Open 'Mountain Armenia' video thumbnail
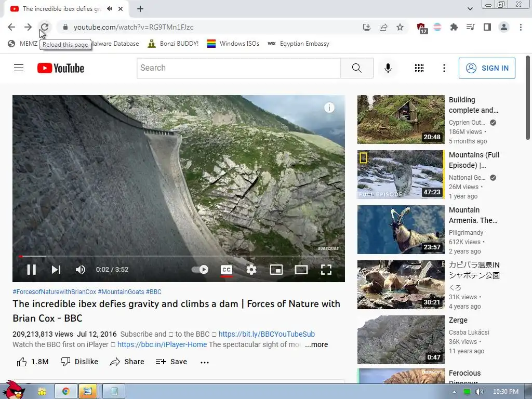Screen dimensions: 532x399 click(x=401, y=229)
